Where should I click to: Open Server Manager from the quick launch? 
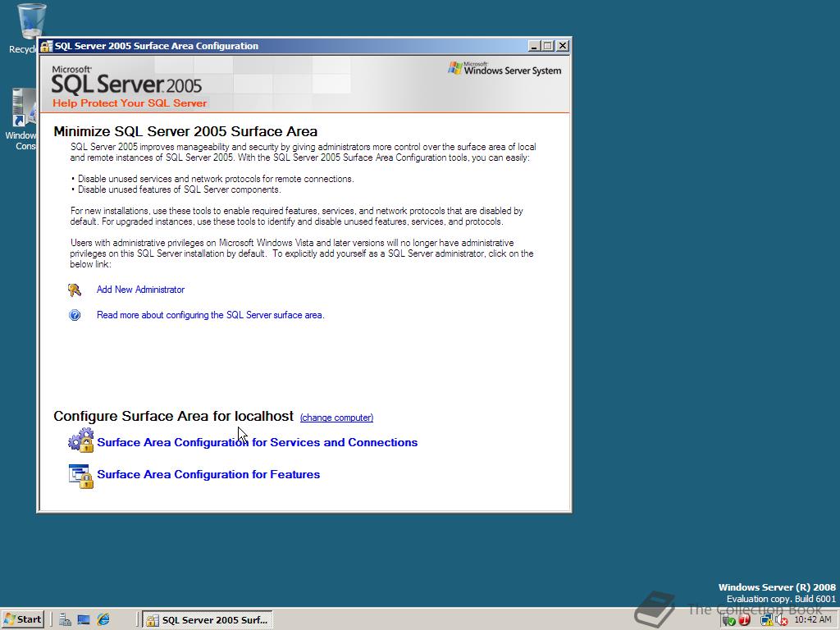click(x=66, y=620)
